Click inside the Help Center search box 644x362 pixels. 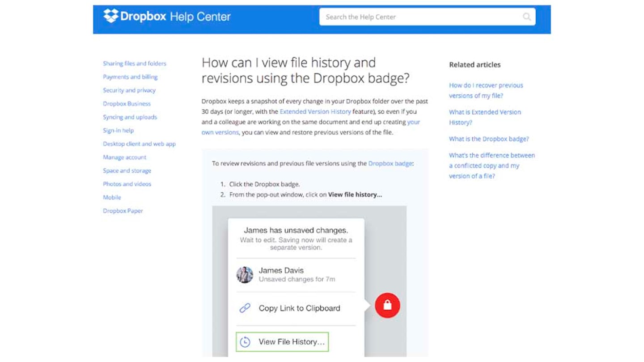point(416,17)
